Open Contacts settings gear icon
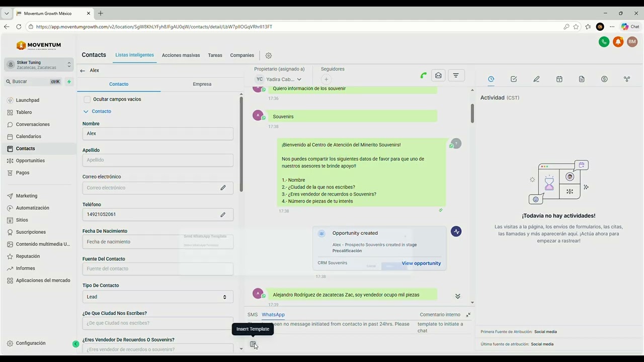 268,55
